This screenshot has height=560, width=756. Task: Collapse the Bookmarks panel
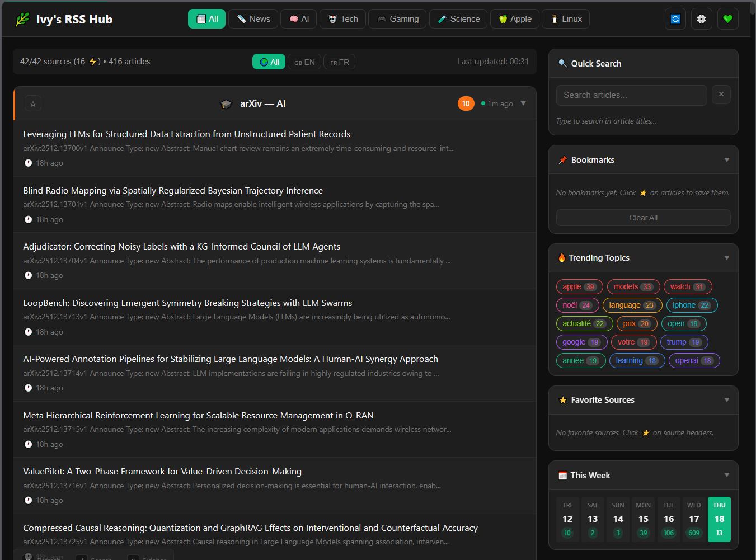[727, 160]
